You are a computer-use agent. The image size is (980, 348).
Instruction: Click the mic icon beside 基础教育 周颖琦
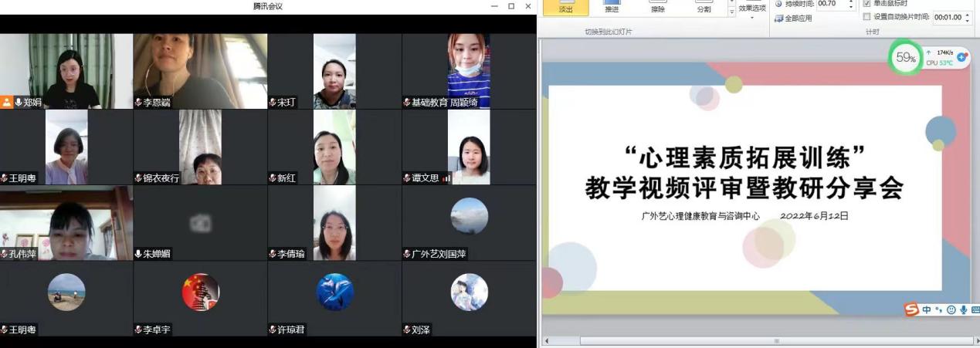pos(407,102)
